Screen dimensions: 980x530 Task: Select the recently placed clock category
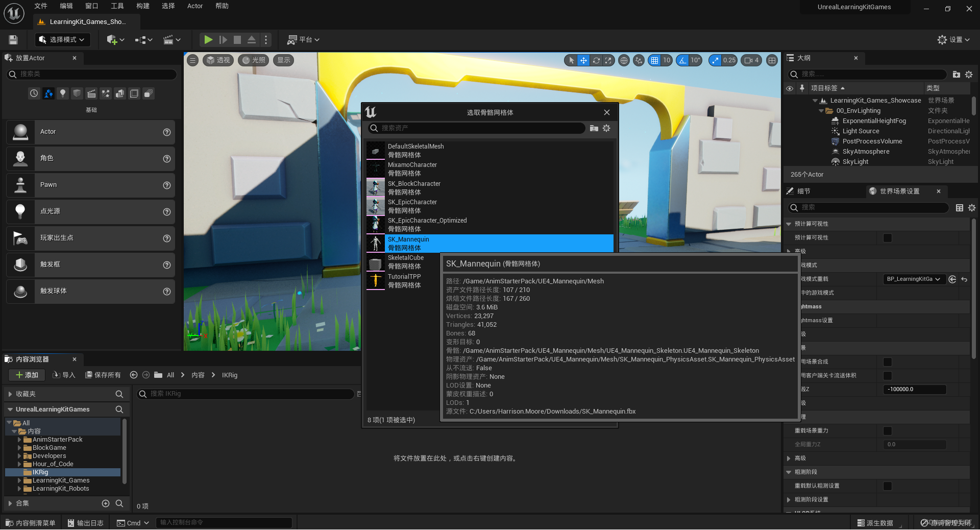(x=34, y=93)
